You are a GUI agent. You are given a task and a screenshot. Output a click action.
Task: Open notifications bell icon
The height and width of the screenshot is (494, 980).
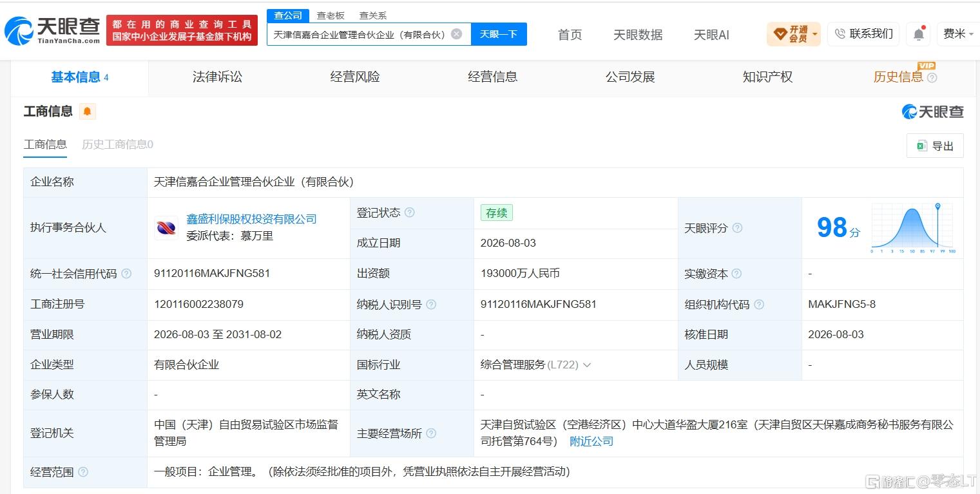click(919, 34)
